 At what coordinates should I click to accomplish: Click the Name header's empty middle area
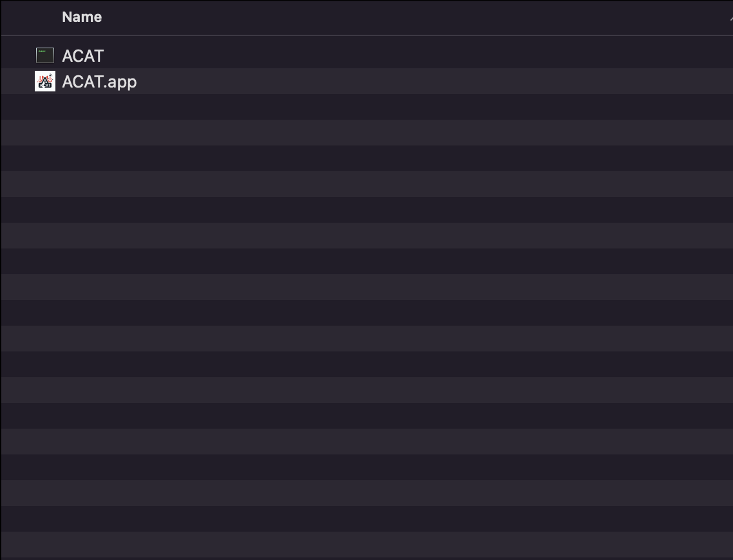click(412, 17)
